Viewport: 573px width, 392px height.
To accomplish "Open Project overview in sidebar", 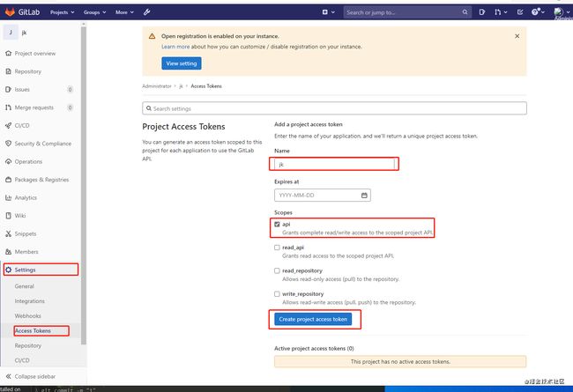I will click(x=35, y=54).
